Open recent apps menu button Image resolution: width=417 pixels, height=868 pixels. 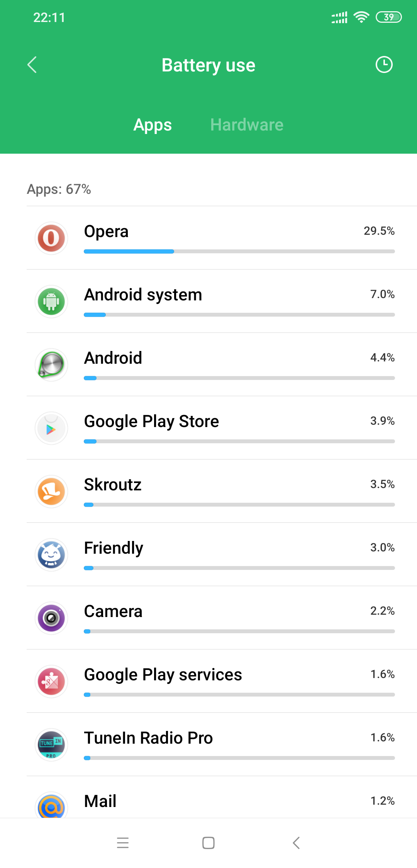coord(123,843)
